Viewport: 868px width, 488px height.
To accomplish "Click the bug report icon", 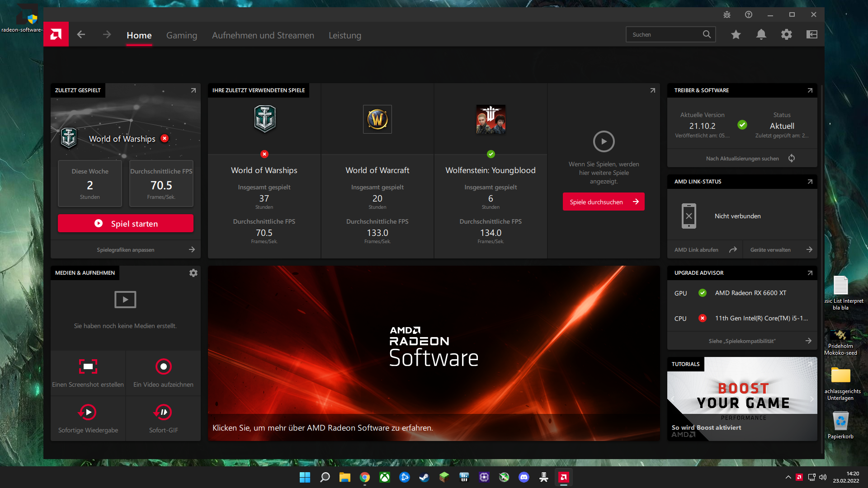I will [x=727, y=14].
